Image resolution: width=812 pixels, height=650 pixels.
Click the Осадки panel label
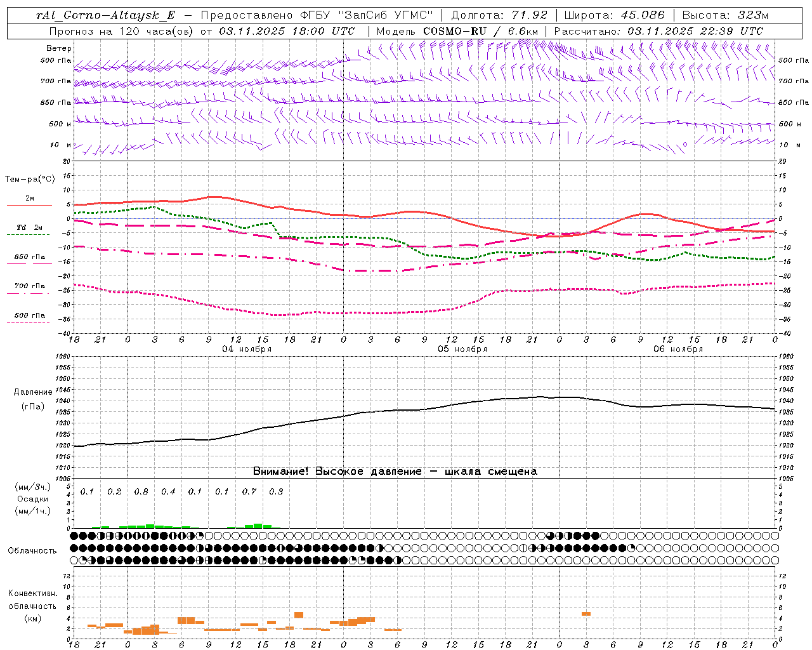33,499
